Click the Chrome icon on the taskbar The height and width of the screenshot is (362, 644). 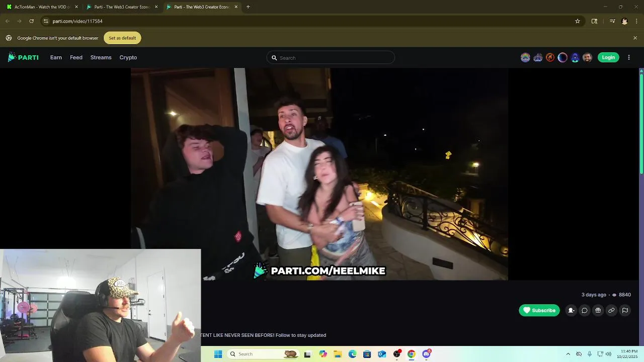(x=412, y=354)
